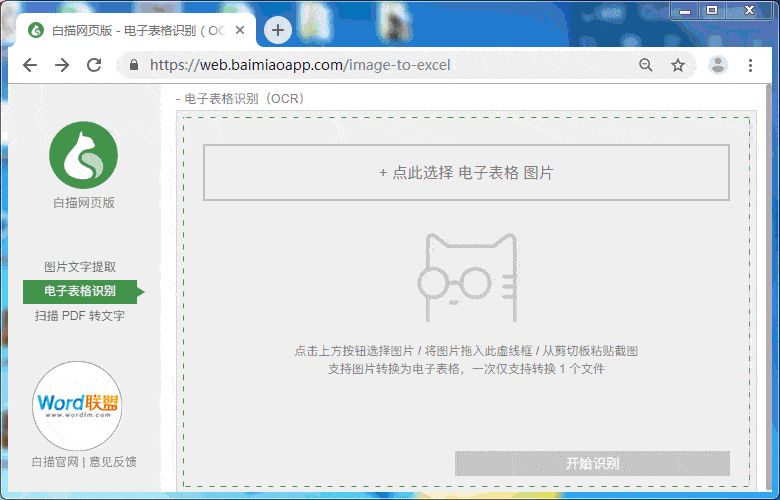Click the Word联盟 round logo
780x500 pixels.
tap(77, 405)
